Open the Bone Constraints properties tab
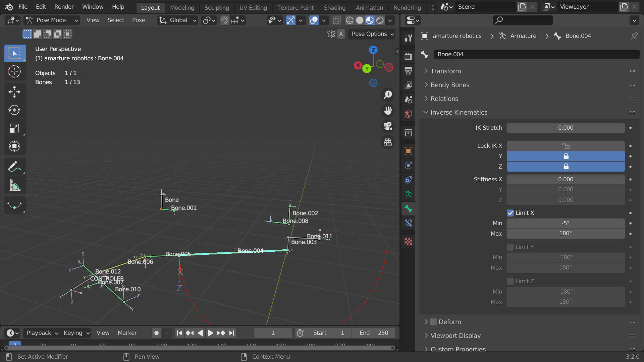Screen dimensions: 644x362 pos(408,223)
